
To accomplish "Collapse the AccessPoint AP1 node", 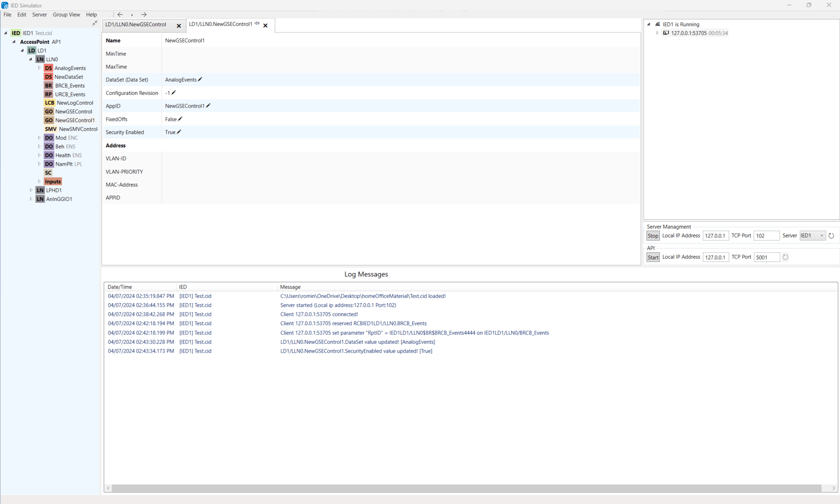I will 14,42.
